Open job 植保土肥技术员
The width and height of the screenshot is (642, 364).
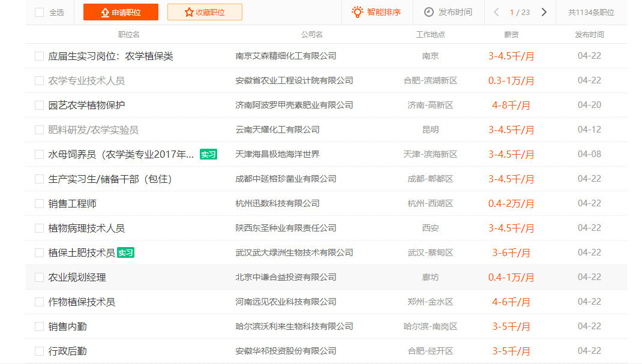[x=82, y=252]
